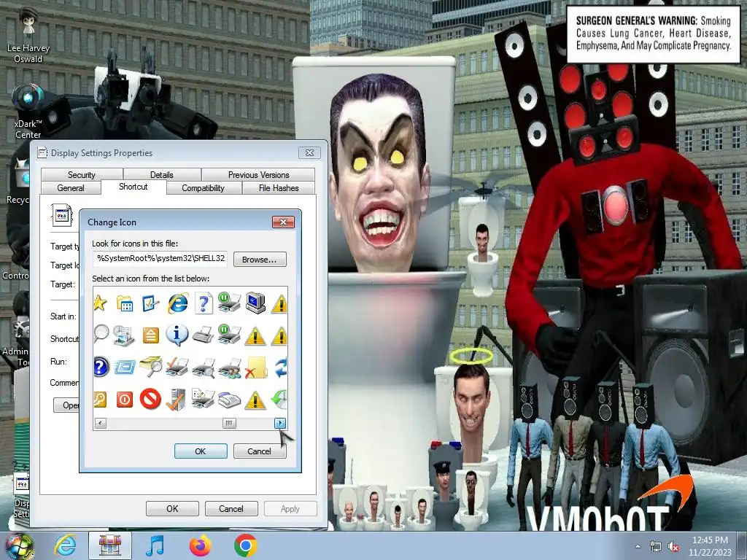The width and height of the screenshot is (747, 560).
Task: Close the Change Icon dialog with the red X
Action: (283, 222)
